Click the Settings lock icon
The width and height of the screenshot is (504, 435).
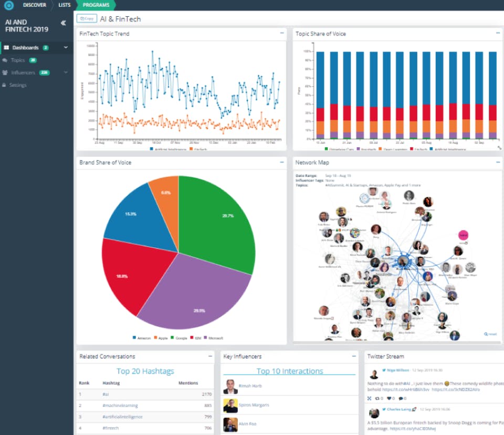click(x=4, y=85)
